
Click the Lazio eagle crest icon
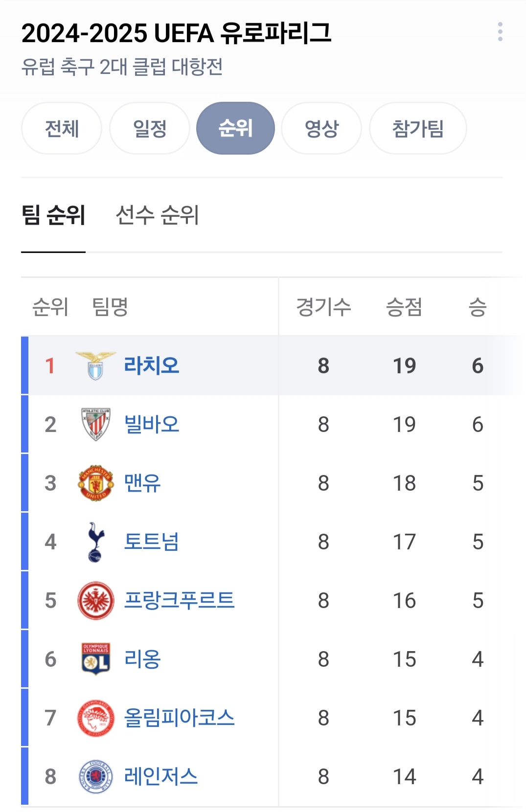pyautogui.click(x=95, y=365)
